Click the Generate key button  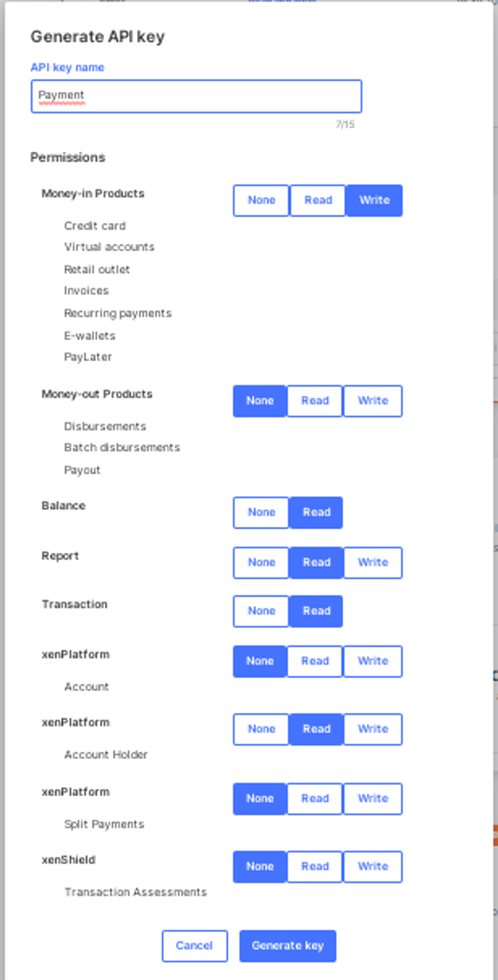(288, 946)
